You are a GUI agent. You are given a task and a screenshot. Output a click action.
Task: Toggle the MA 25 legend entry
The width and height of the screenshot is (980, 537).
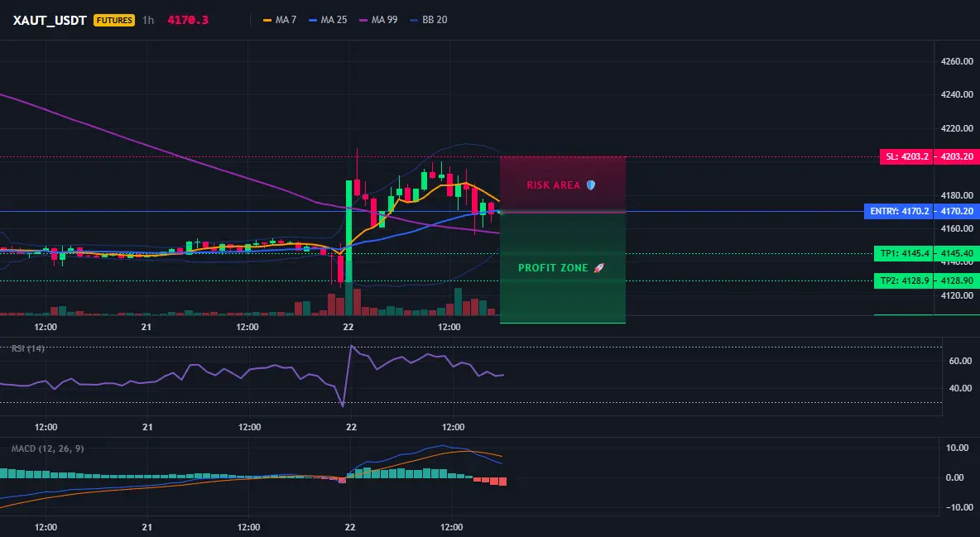click(x=328, y=20)
